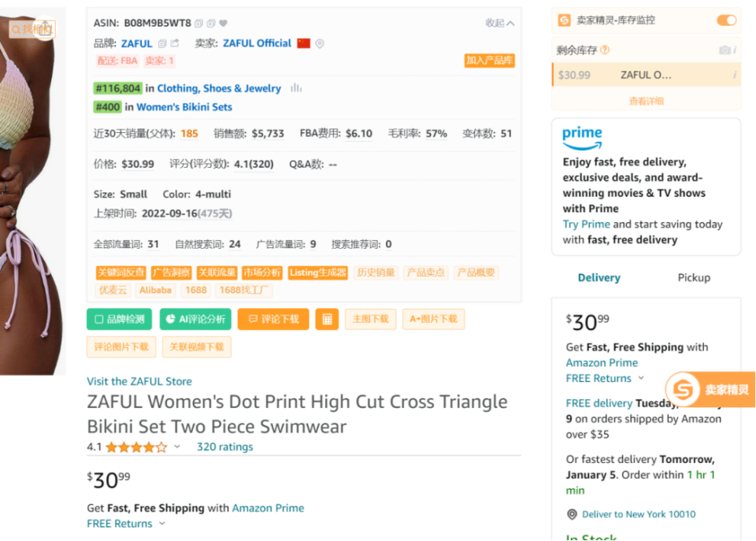Click the 加入产品库 button
The image size is (756, 541).
(489, 61)
